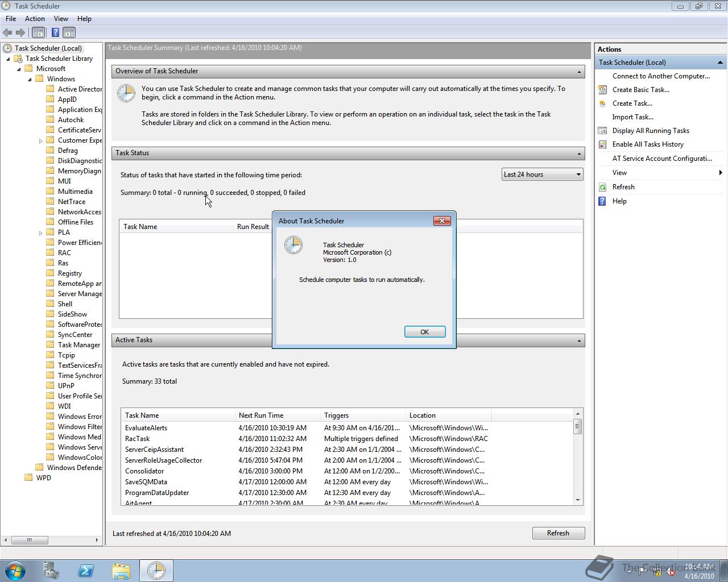Image resolution: width=728 pixels, height=582 pixels.
Task: Click OK in About Task Scheduler dialog
Action: (424, 332)
